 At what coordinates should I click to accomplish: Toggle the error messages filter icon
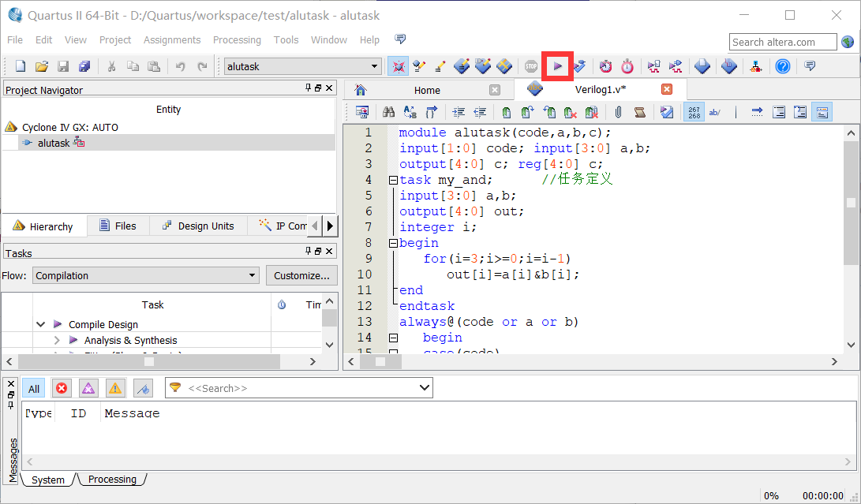point(62,389)
